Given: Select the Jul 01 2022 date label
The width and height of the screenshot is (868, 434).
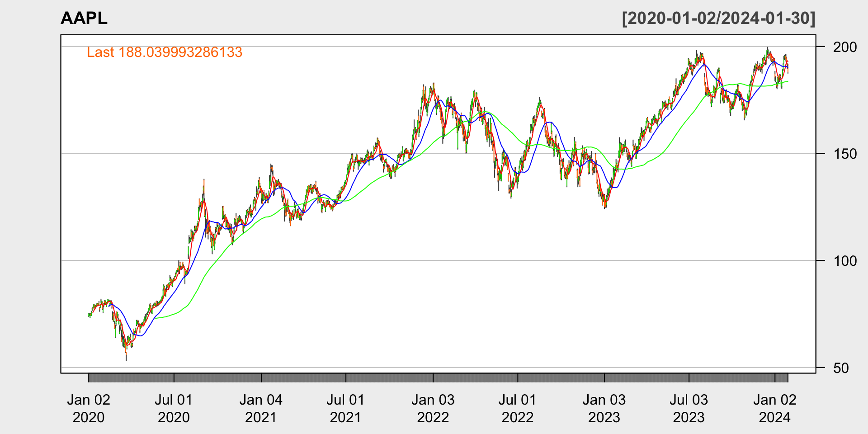Looking at the screenshot, I should click(x=517, y=408).
